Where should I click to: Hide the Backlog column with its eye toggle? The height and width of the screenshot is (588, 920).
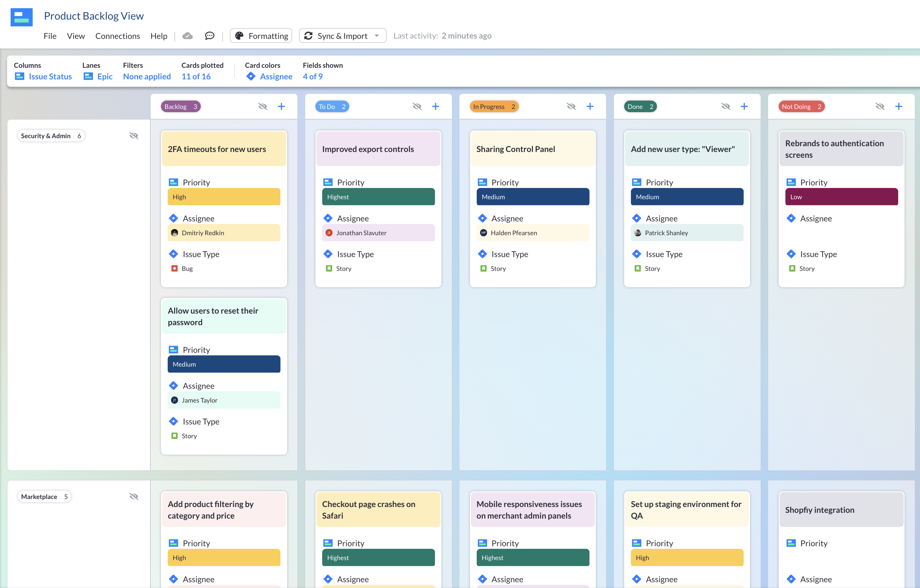[x=262, y=106]
